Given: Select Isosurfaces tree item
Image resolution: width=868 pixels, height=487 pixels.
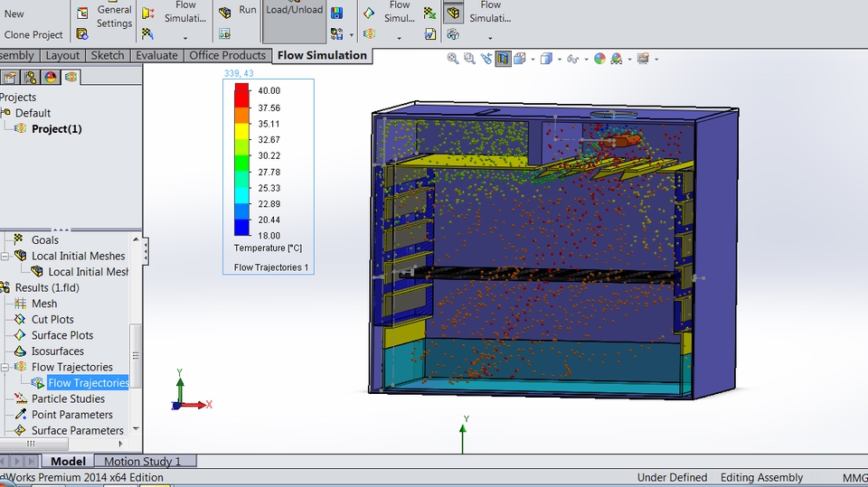Looking at the screenshot, I should click(x=58, y=351).
